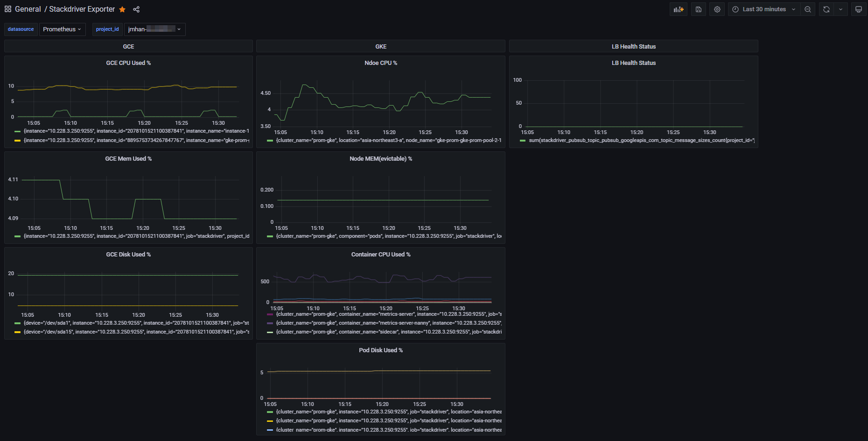Open dashboard settings gear
Screen dimensions: 868x441
[717, 9]
